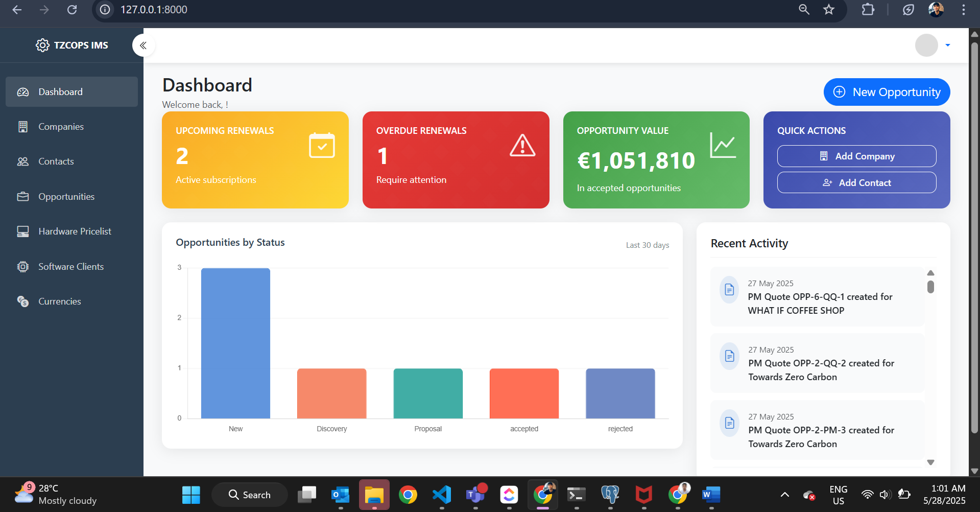Click the chart icon on Opportunity Value card
The width and height of the screenshot is (980, 512).
723,146
